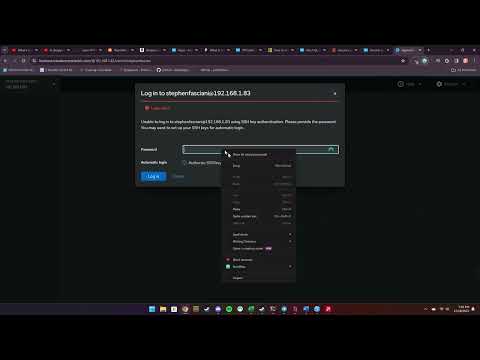This screenshot has height=360, width=480.
Task: Open the Windows Start menu
Action: click(152, 309)
